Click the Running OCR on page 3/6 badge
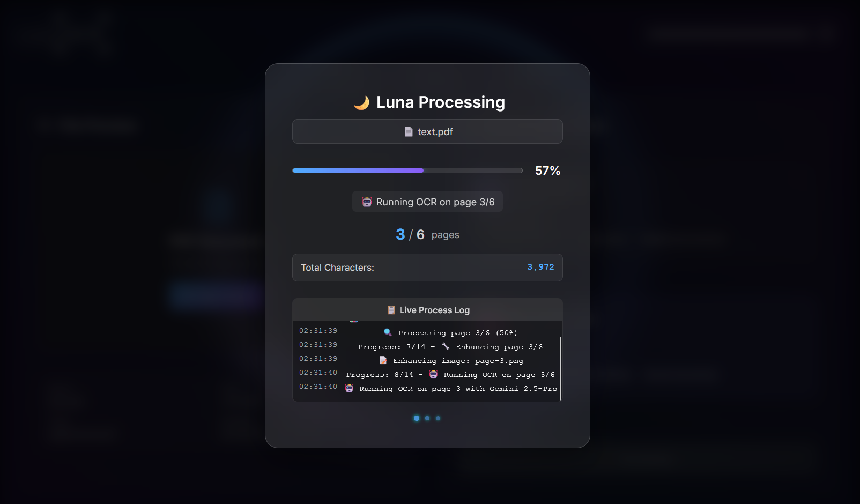This screenshot has width=860, height=504. (427, 202)
